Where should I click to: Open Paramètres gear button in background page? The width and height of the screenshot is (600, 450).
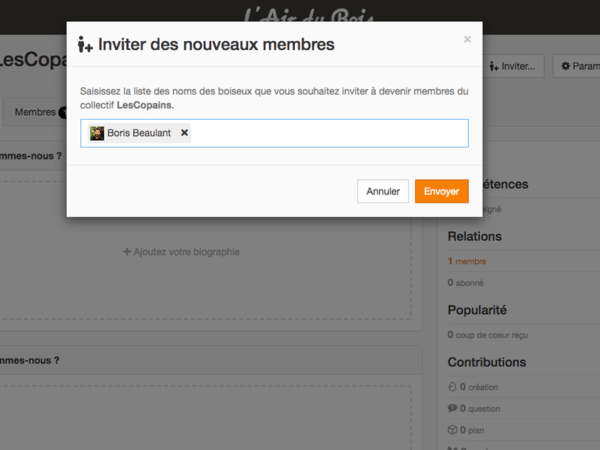[577, 66]
